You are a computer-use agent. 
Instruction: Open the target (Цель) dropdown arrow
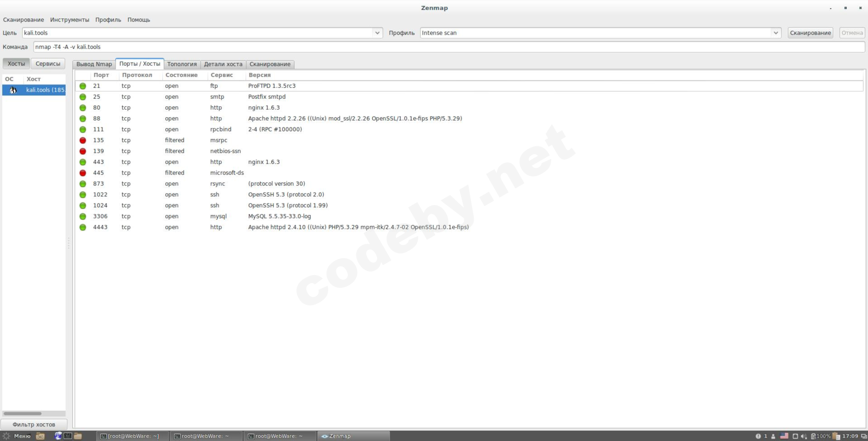[x=377, y=33]
